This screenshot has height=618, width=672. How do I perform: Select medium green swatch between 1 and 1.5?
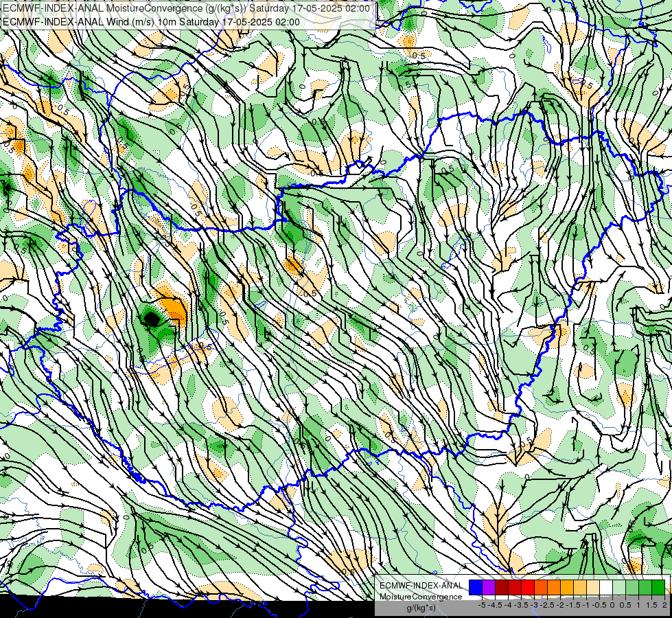645,588
